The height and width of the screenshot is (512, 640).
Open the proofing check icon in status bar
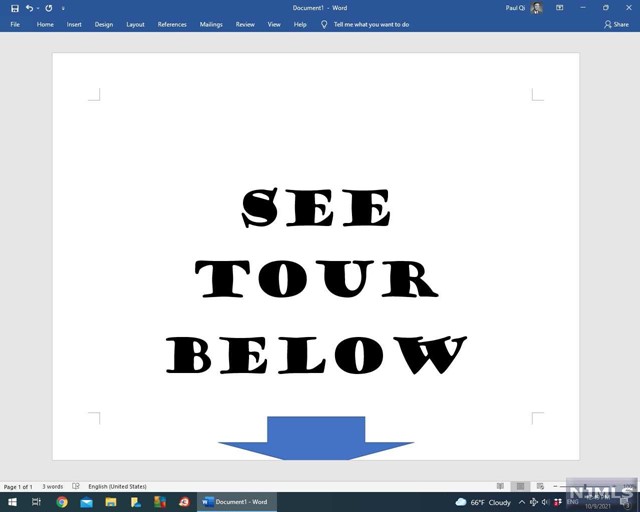tap(76, 487)
